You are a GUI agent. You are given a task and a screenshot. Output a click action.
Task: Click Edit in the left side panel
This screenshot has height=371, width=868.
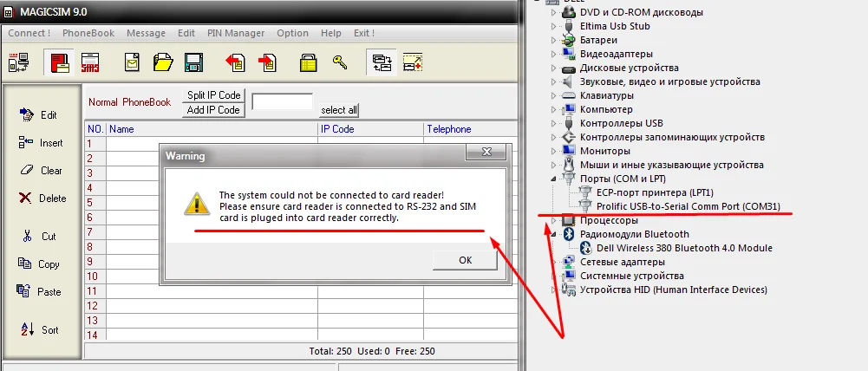(39, 115)
